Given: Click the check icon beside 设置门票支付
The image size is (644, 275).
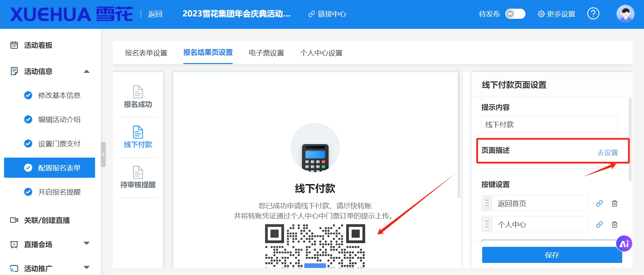Looking at the screenshot, I should click(x=28, y=144).
